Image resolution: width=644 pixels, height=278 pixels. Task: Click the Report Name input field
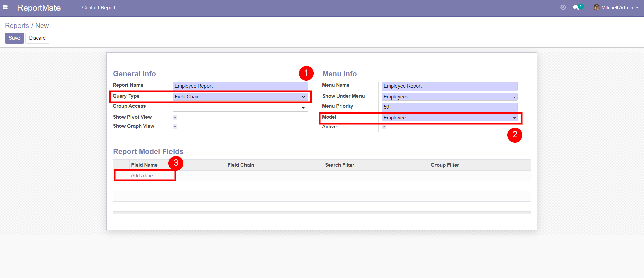(x=240, y=86)
